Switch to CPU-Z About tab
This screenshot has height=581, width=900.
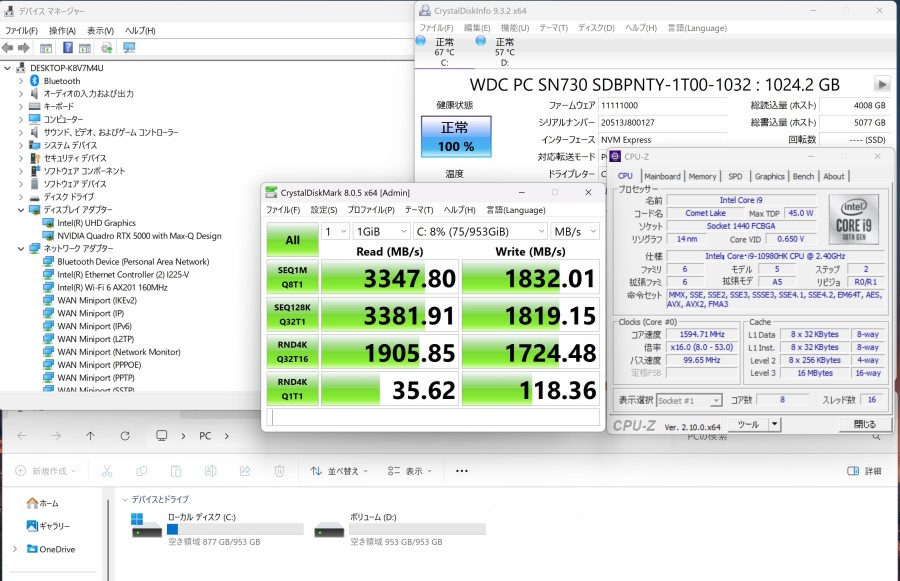[x=833, y=176]
